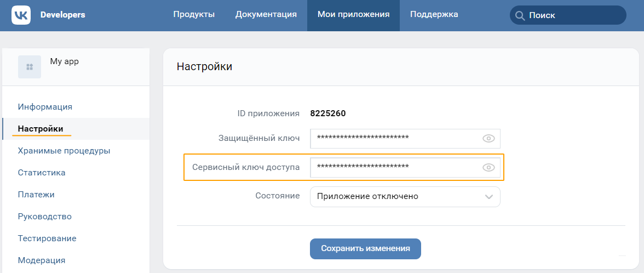The image size is (644, 273).
Task: Click the Сервисный ключ доступа field
Action: click(405, 167)
